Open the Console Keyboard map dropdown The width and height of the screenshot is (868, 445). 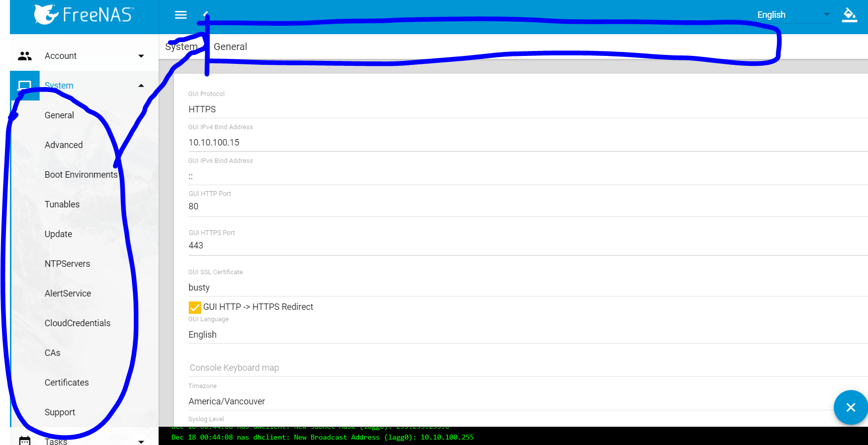pyautogui.click(x=528, y=368)
